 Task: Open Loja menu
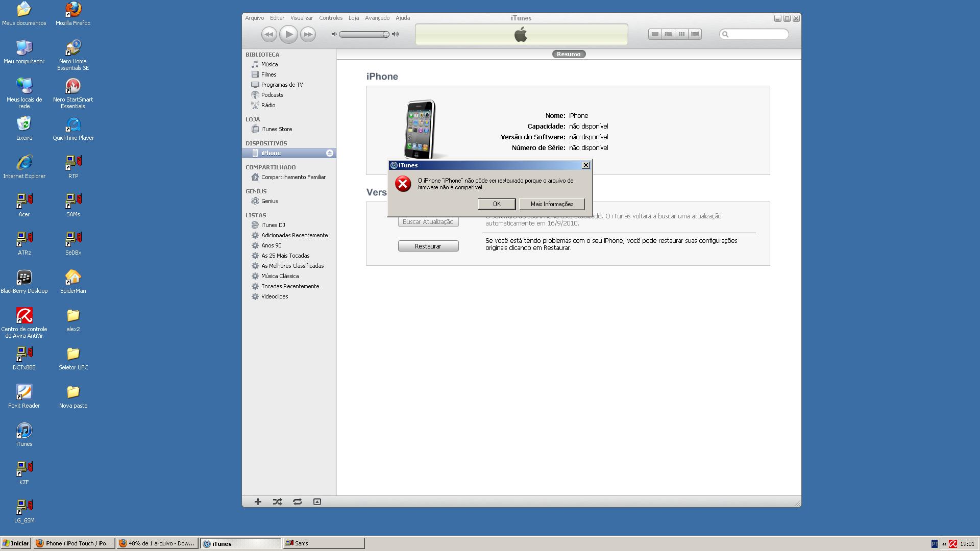(354, 18)
